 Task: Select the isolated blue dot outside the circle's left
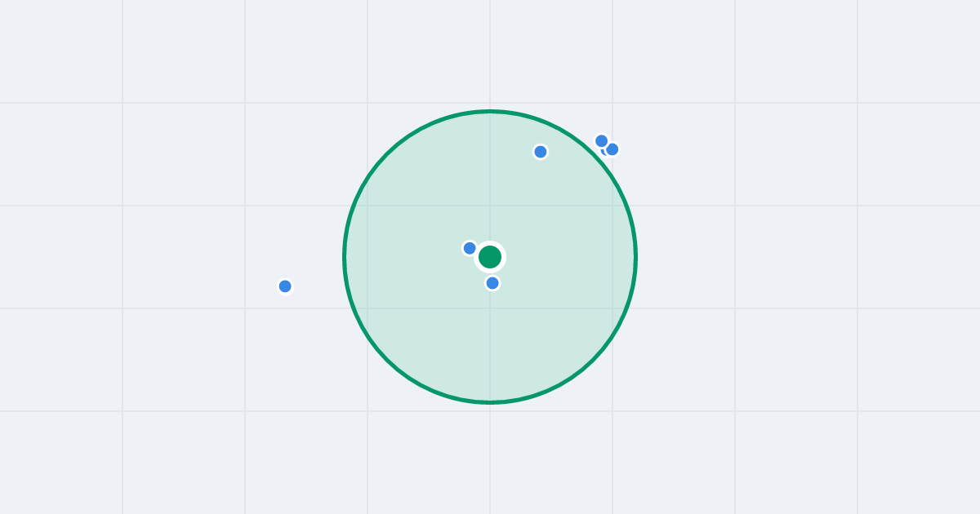[x=285, y=286]
